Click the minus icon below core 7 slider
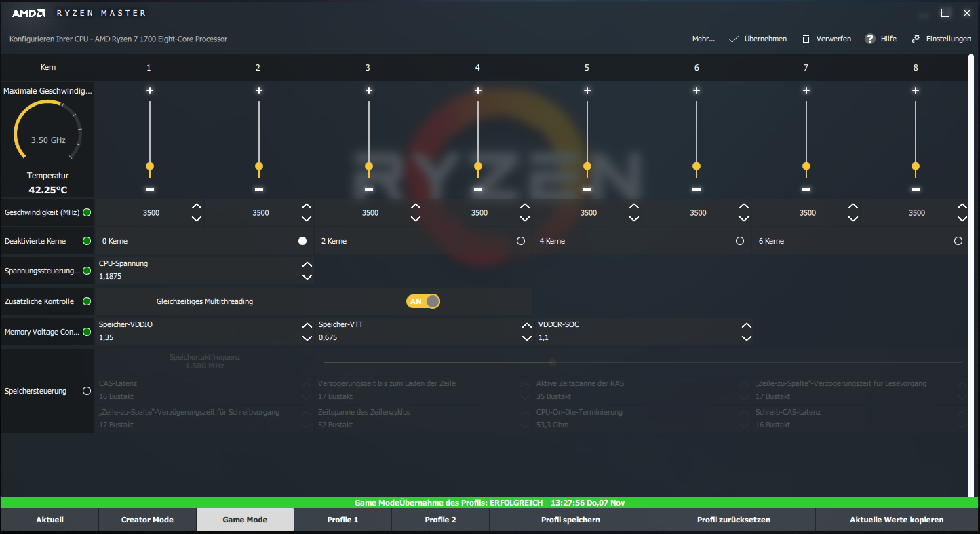980x534 pixels. [806, 189]
